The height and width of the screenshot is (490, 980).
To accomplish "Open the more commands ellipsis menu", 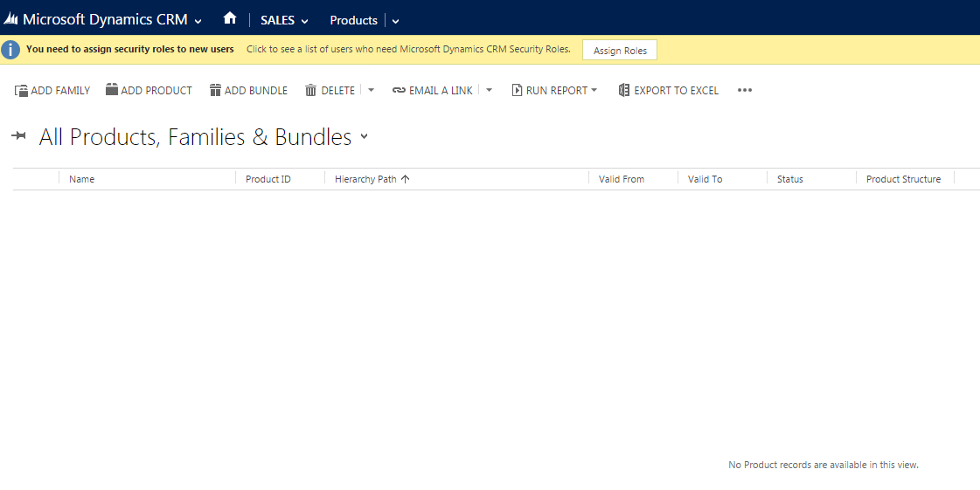I will (745, 90).
